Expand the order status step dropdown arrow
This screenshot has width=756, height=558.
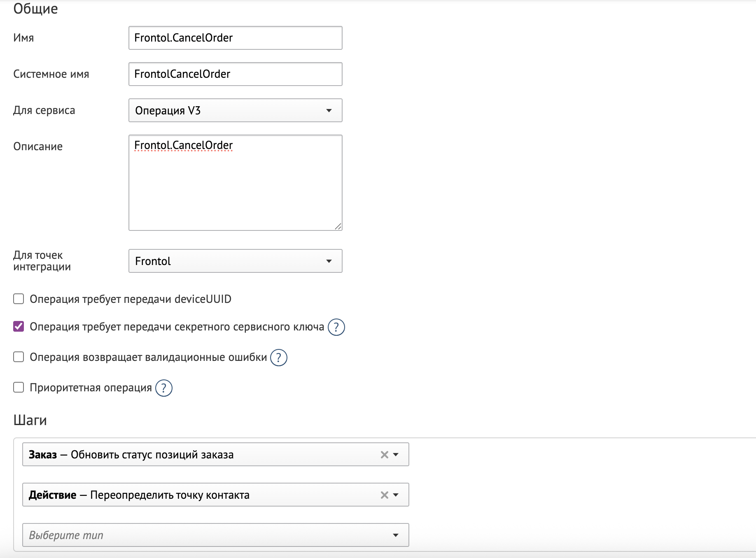coord(396,455)
